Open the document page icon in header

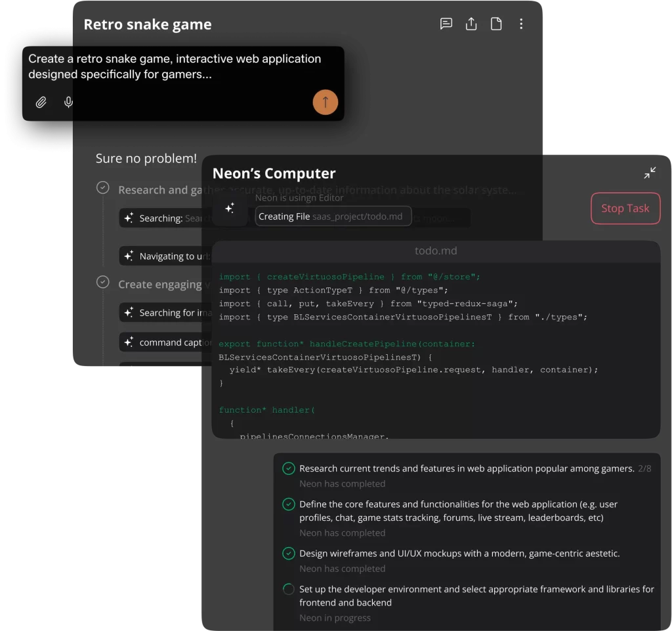(496, 24)
